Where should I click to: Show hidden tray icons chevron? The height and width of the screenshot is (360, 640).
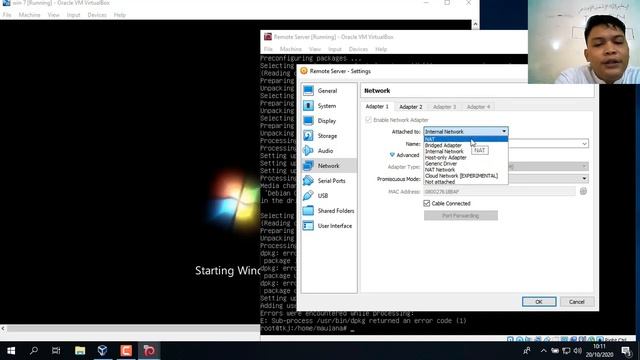543,351
